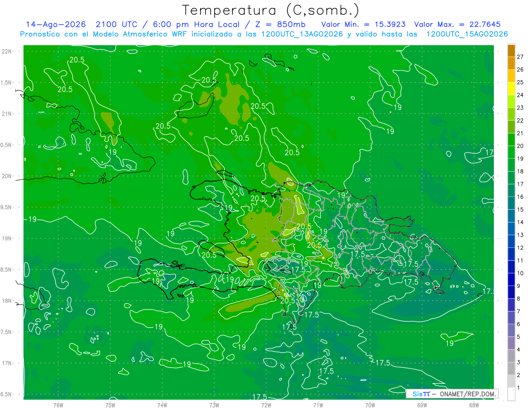
Task: Click color scale value "26"
Action: [x=520, y=70]
